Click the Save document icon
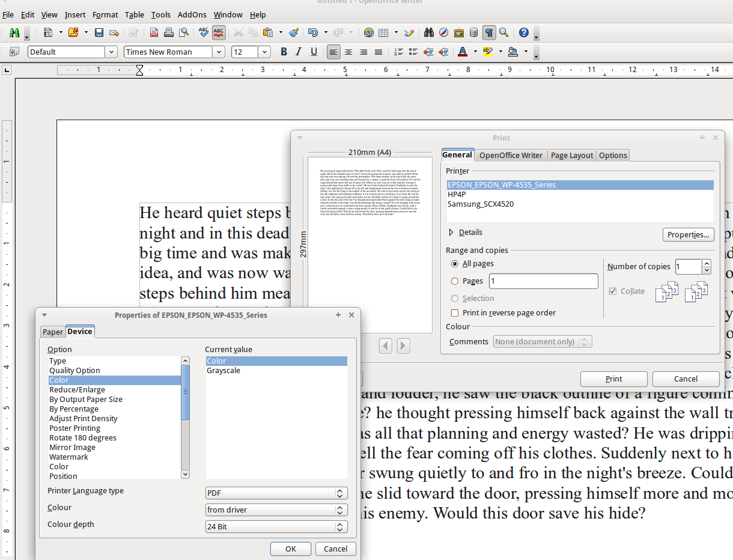This screenshot has width=733, height=560. tap(99, 32)
